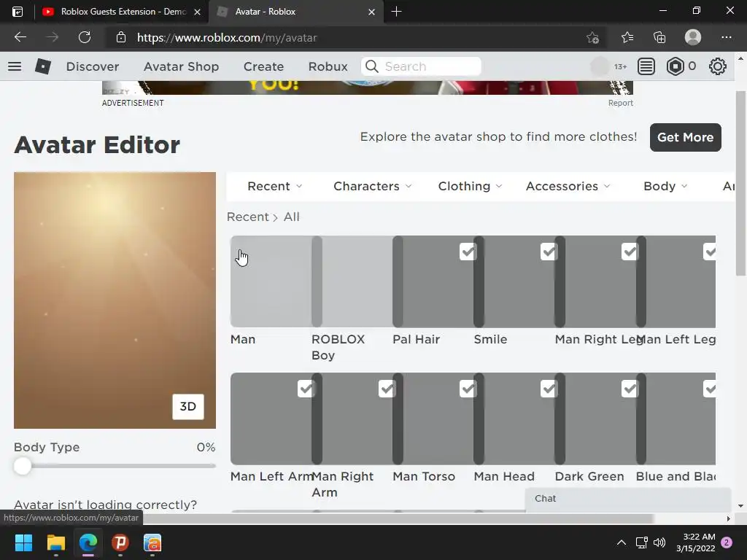Open browser Collections icon

pyautogui.click(x=659, y=37)
